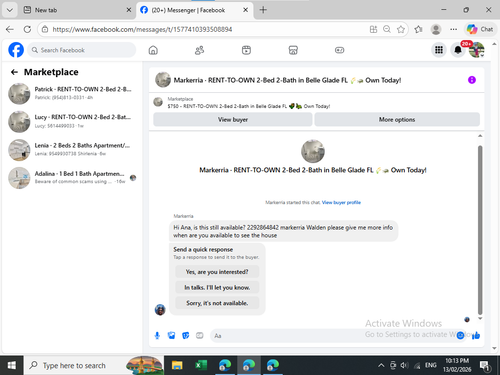Choose a sticker icon in composer
The height and width of the screenshot is (375, 500).
pyautogui.click(x=186, y=335)
